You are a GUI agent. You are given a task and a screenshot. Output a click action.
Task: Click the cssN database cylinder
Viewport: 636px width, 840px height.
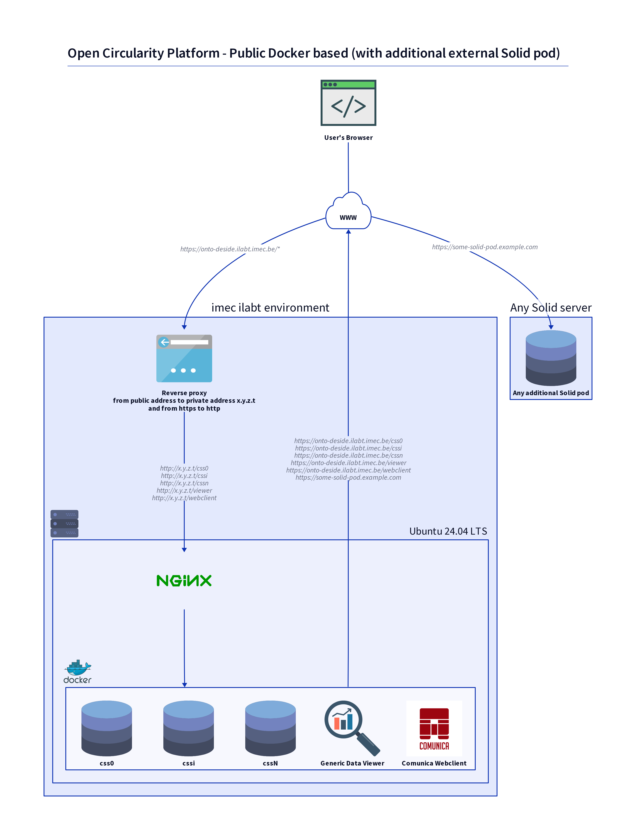[x=270, y=728]
